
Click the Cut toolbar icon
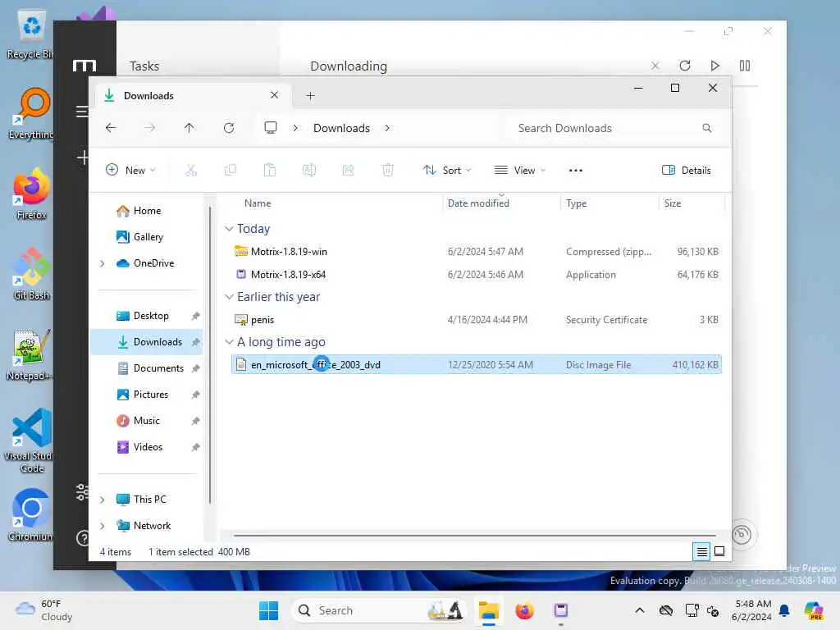pyautogui.click(x=191, y=171)
